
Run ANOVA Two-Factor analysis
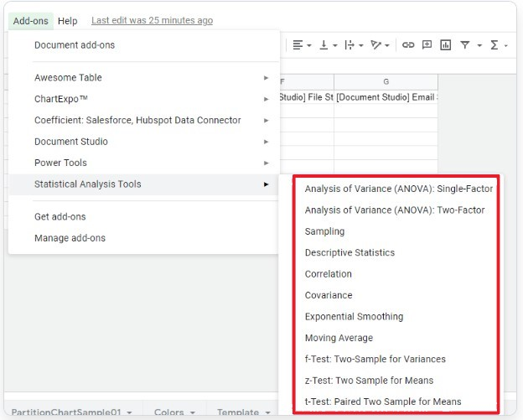coord(396,210)
